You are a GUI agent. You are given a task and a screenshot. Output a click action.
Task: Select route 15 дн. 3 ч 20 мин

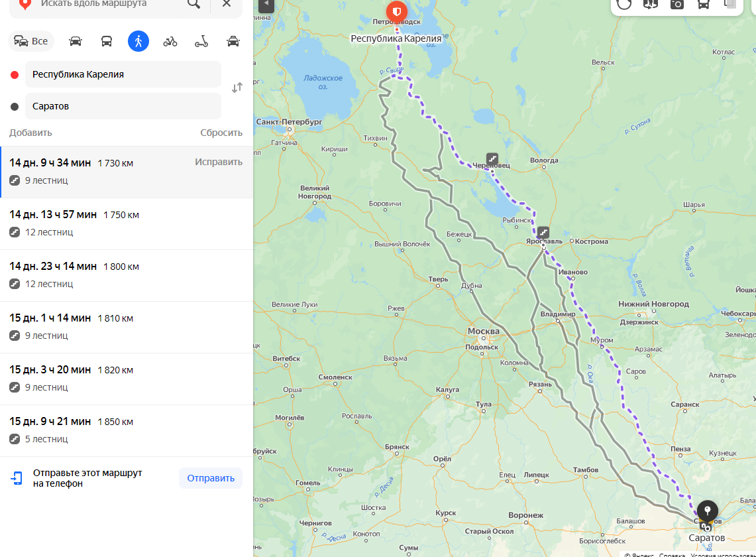point(127,379)
